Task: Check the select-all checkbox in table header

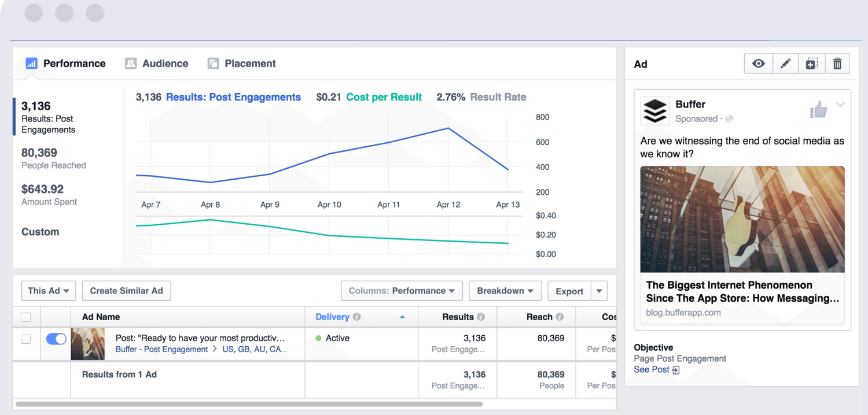Action: tap(25, 317)
